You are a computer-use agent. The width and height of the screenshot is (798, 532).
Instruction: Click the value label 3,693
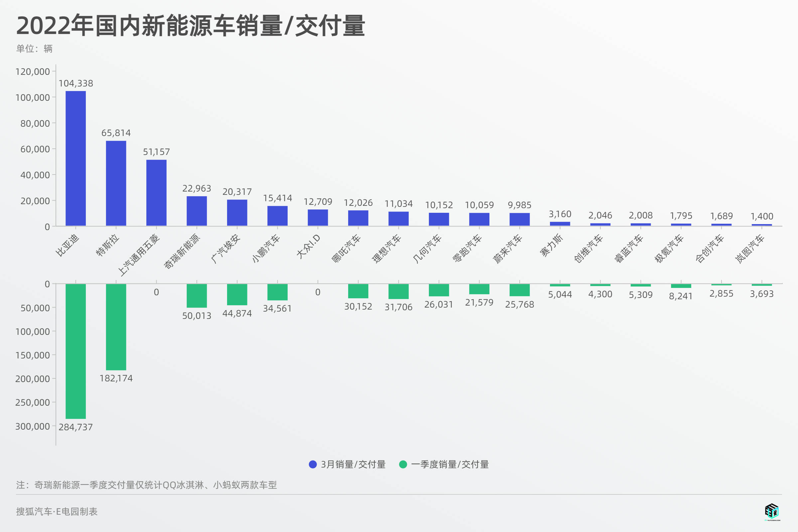coord(762,294)
